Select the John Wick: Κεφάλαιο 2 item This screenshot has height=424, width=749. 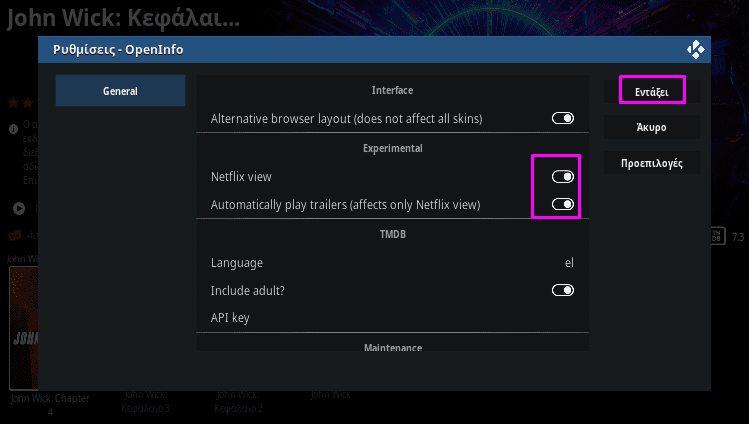[x=238, y=401]
